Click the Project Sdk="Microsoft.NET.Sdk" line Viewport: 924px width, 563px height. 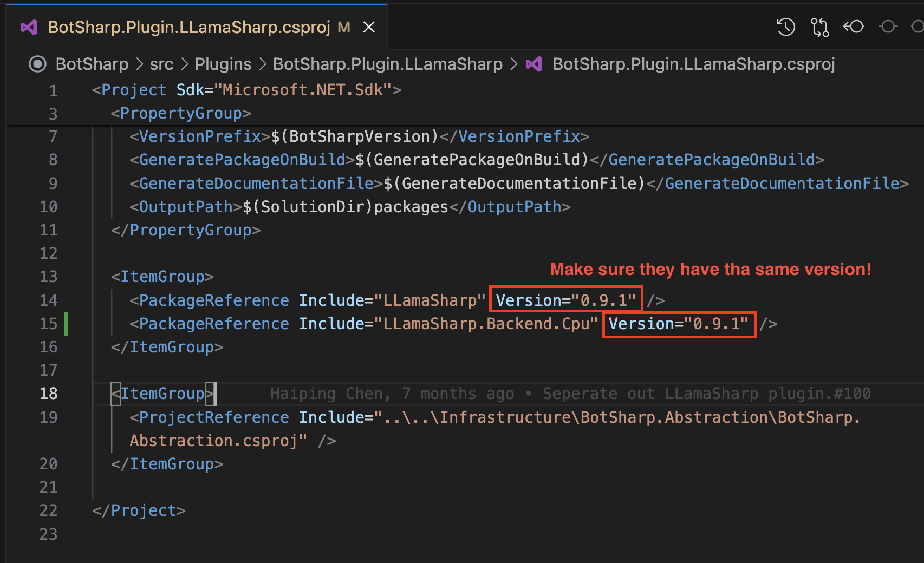point(246,90)
